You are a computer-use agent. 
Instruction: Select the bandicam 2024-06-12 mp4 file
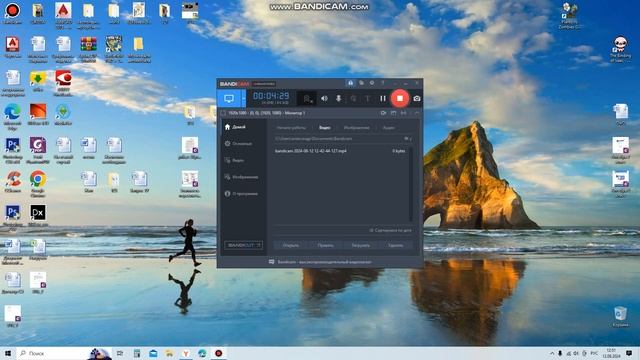click(x=340, y=151)
